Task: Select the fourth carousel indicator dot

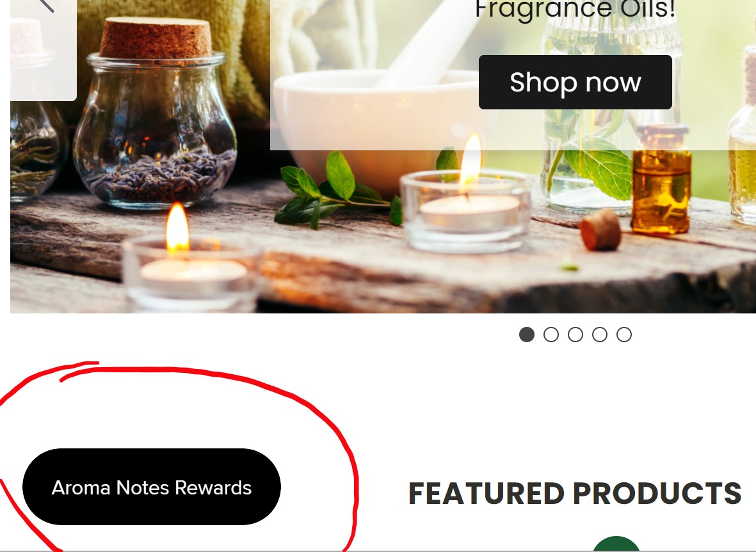Action: pyautogui.click(x=600, y=335)
